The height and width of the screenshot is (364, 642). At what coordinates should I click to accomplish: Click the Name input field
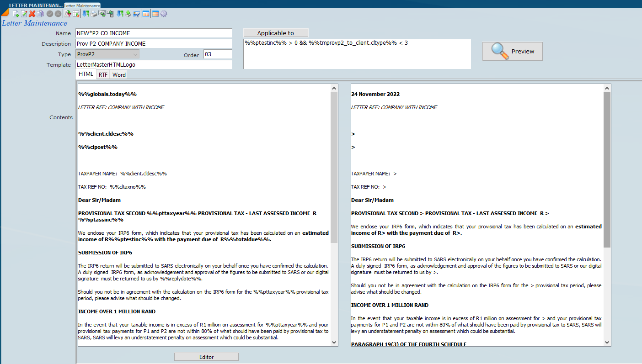pos(154,33)
